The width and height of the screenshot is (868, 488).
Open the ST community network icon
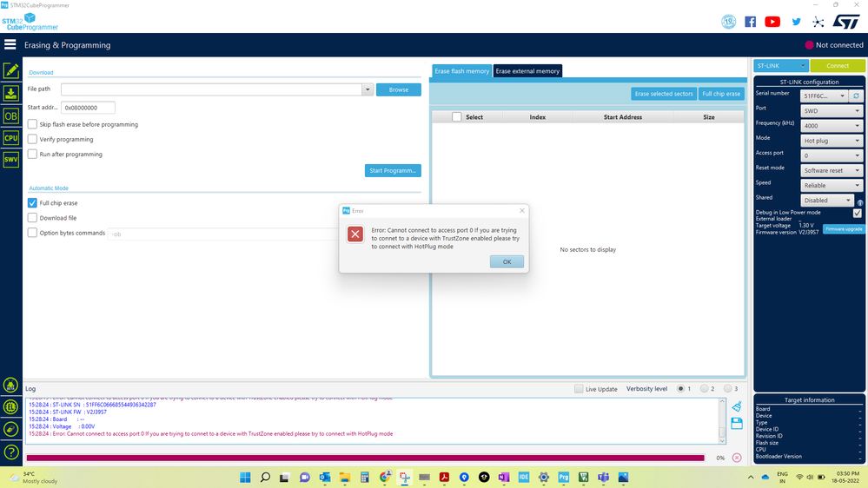[x=818, y=22]
